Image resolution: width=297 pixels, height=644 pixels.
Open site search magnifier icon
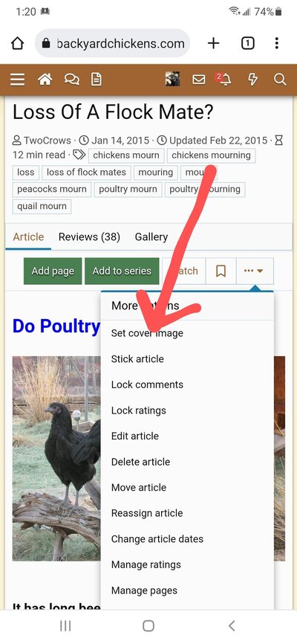280,80
